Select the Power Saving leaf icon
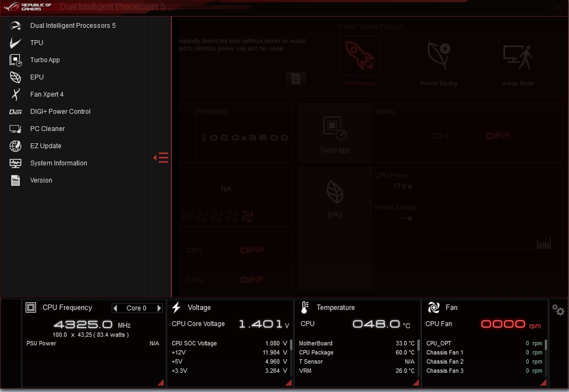 click(439, 56)
